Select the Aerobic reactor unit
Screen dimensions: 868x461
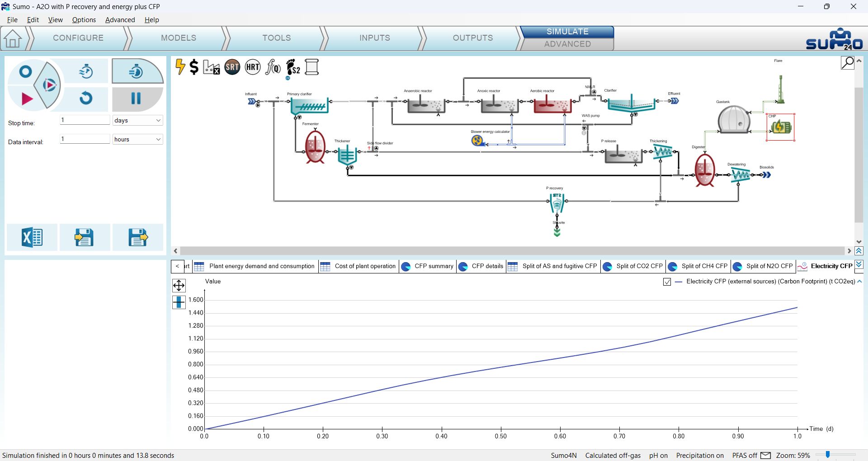[x=552, y=104]
